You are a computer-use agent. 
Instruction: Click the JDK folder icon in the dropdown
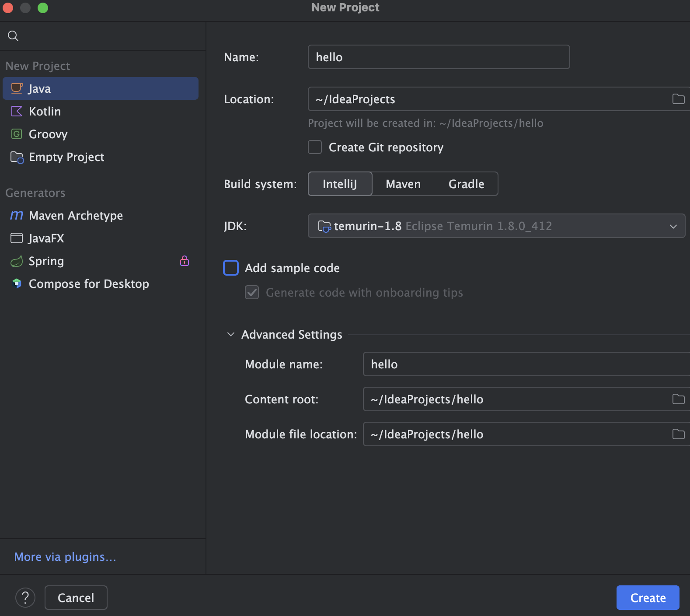[x=324, y=226]
